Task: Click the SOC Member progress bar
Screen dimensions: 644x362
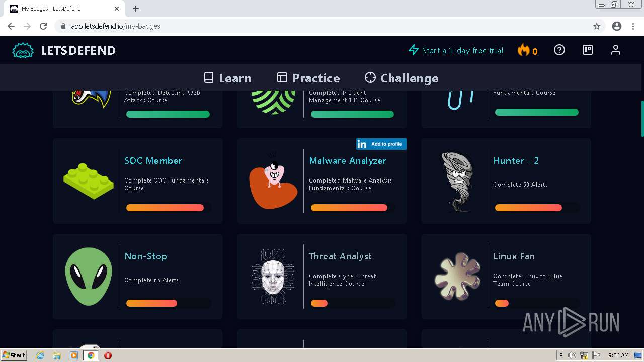Action: click(x=169, y=208)
